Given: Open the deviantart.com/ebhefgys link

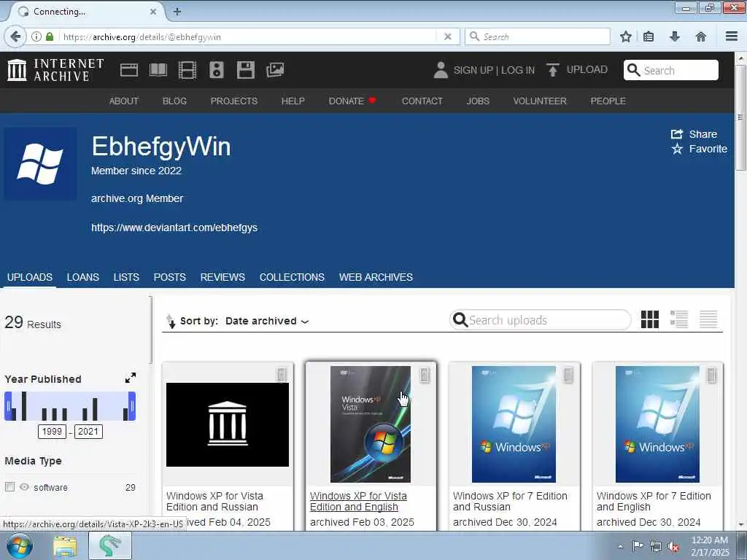Looking at the screenshot, I should tap(174, 227).
